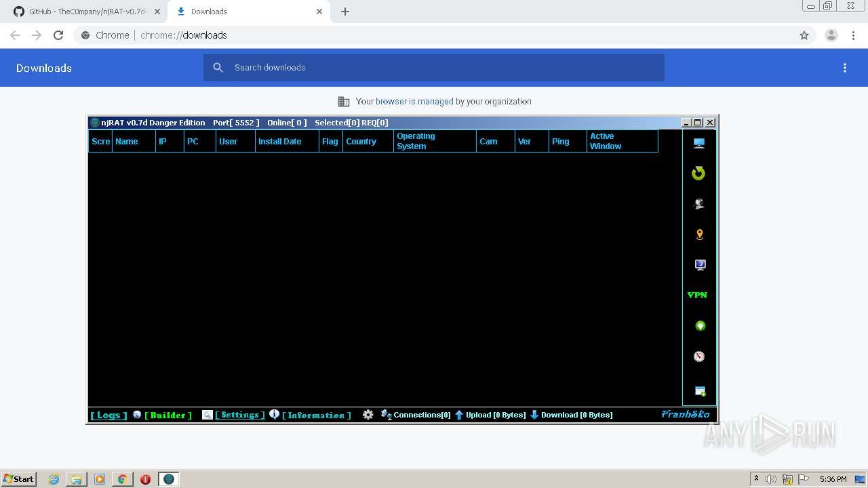Viewport: 868px width, 488px height.
Task: Open the webcam icon in njRAT sidebar
Action: coord(699,203)
